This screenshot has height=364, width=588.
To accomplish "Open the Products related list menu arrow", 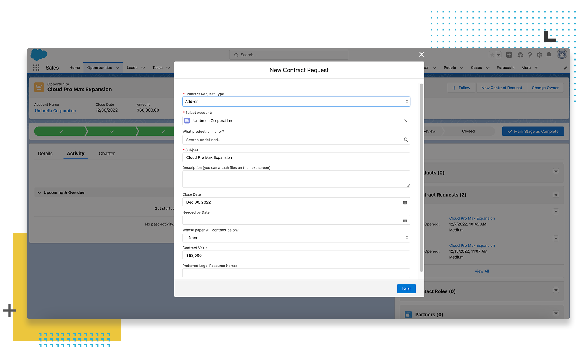I will click(556, 172).
